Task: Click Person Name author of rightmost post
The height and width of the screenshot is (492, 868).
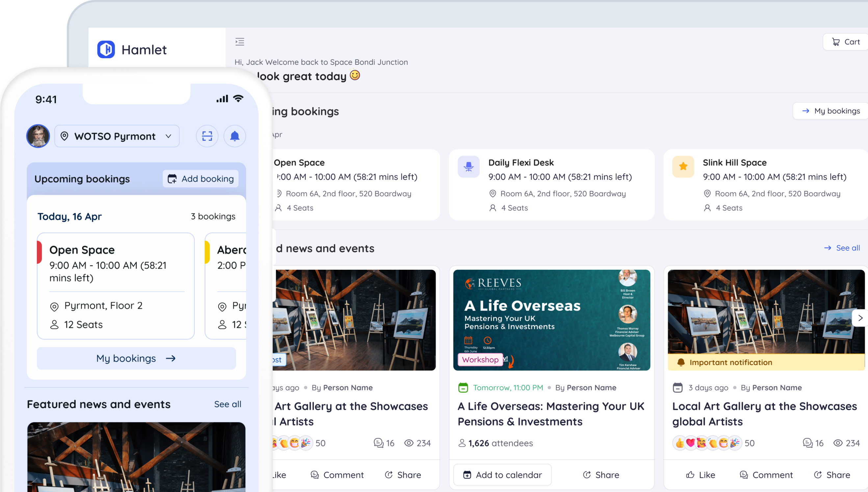Action: (x=777, y=388)
